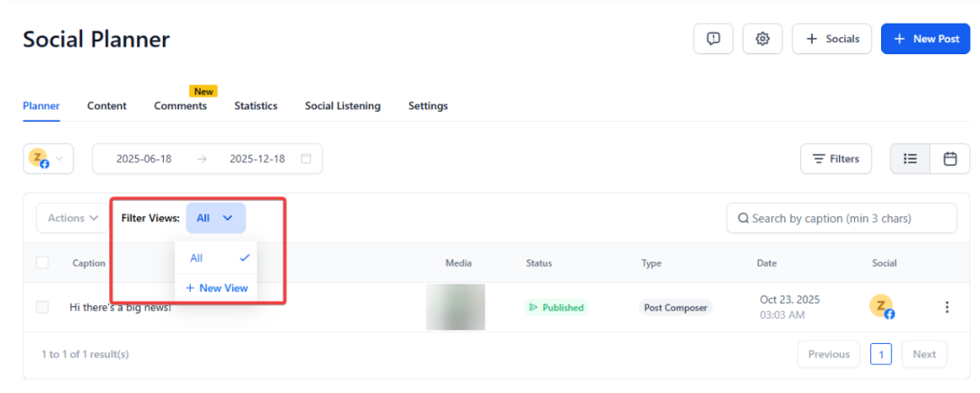
Task: Open the Filters button
Action: [836, 159]
